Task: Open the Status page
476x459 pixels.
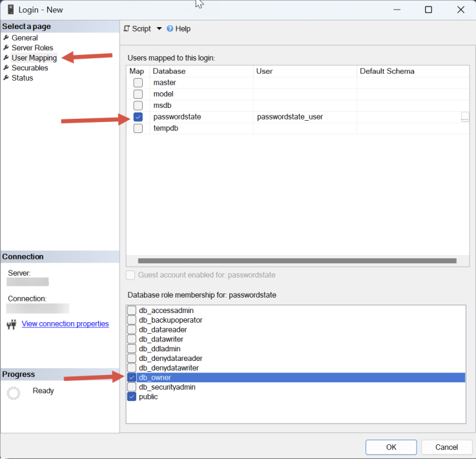Action: coord(22,78)
